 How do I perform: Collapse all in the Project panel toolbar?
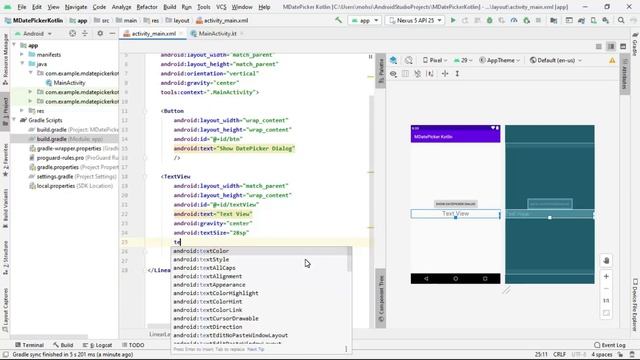pyautogui.click(x=85, y=33)
